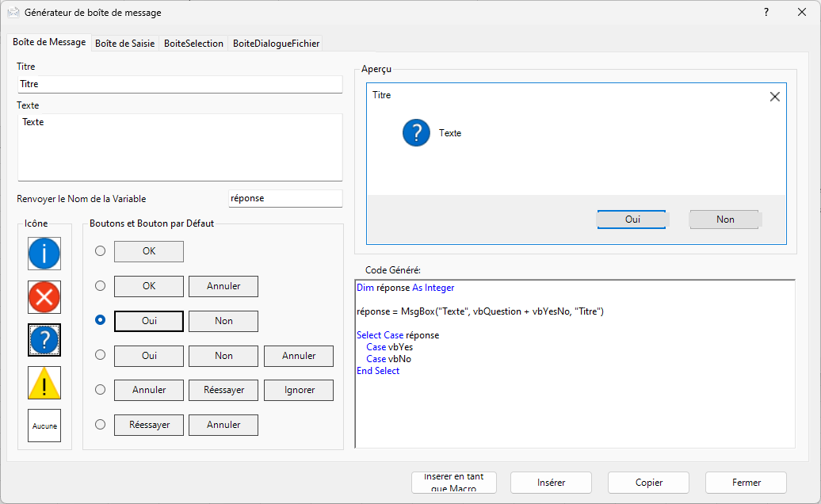Focus the variable name field containing réponse
821x504 pixels.
286,198
